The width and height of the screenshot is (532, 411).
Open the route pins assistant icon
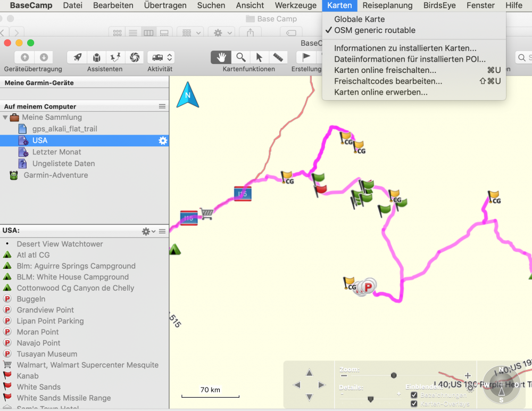115,57
